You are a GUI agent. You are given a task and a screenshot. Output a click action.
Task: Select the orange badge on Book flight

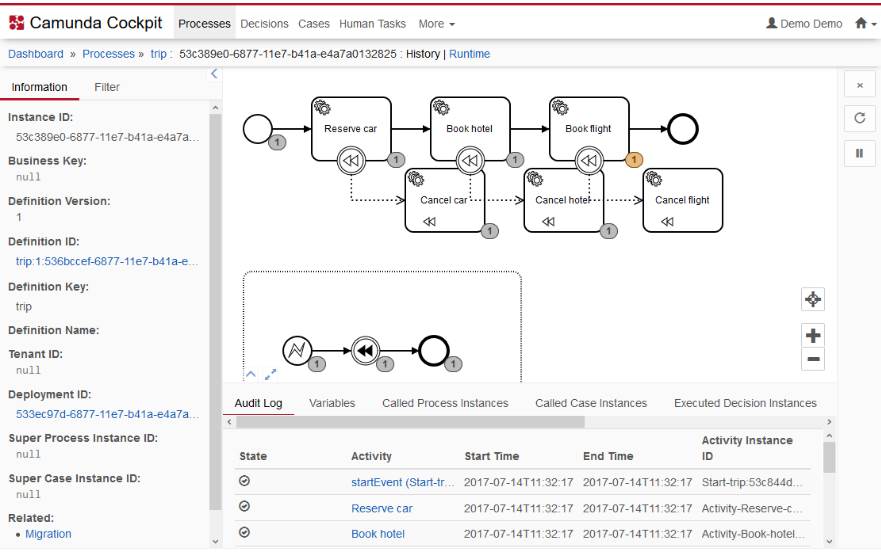[x=633, y=159]
